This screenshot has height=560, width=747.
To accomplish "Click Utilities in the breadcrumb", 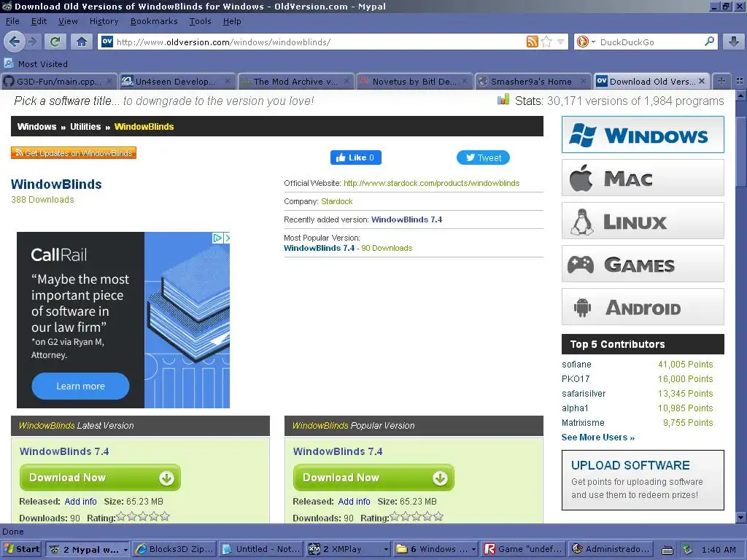I will pos(85,127).
